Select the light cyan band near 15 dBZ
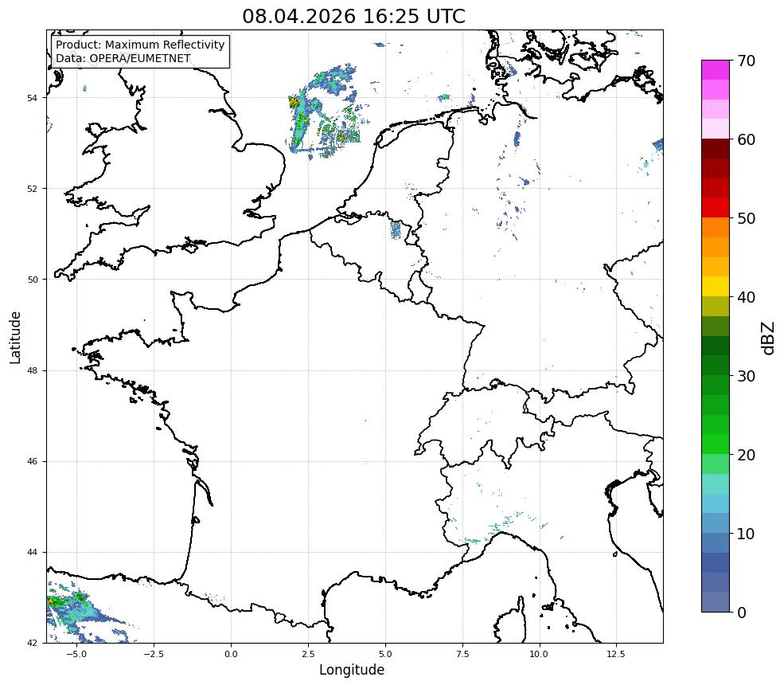 tap(715, 483)
